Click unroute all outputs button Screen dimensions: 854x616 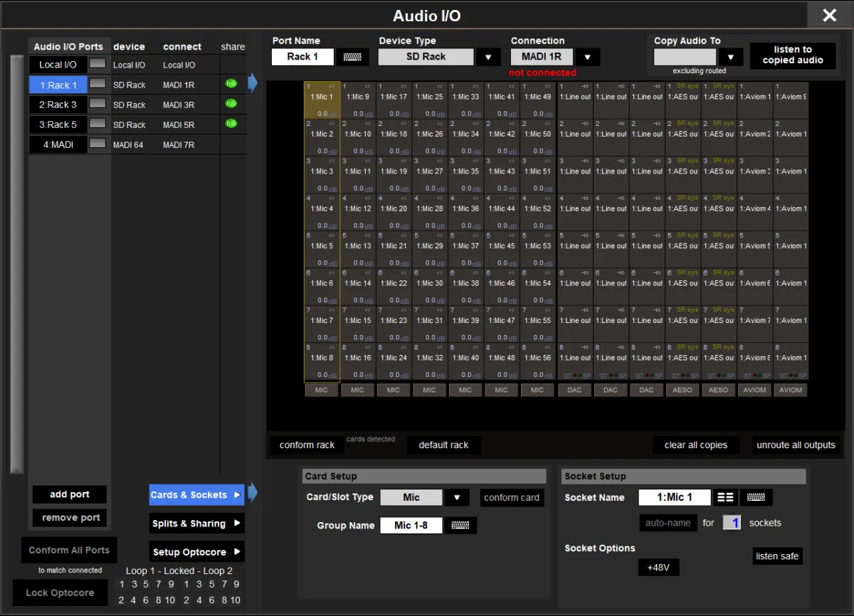[796, 445]
